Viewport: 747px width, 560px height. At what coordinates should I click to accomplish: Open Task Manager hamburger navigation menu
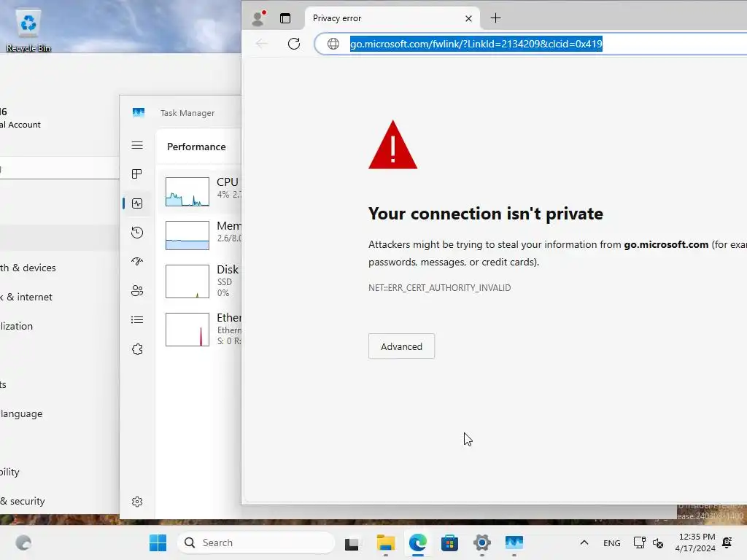tap(137, 145)
